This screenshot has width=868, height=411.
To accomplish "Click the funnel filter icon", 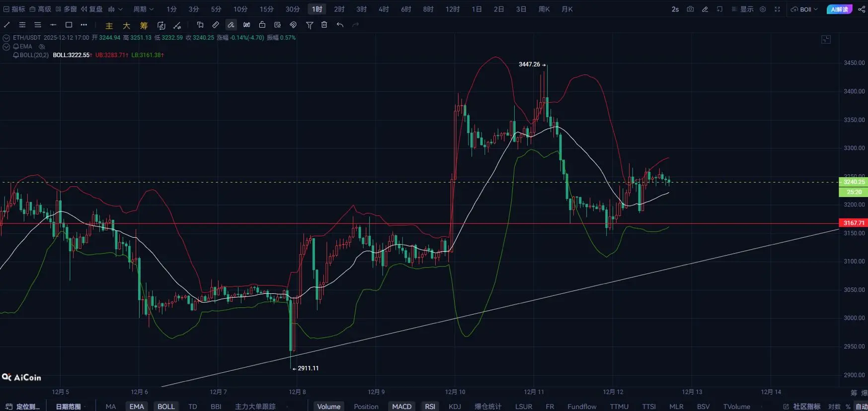I will coord(310,25).
